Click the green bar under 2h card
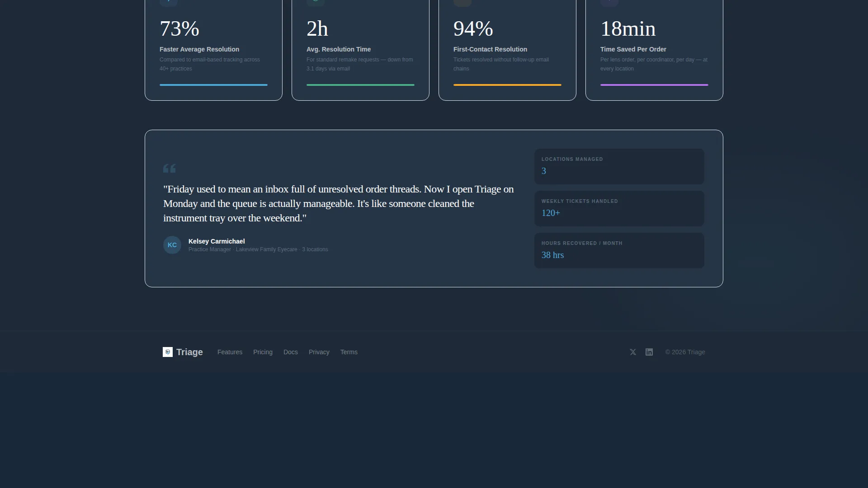This screenshot has width=868, height=488. coord(360,85)
